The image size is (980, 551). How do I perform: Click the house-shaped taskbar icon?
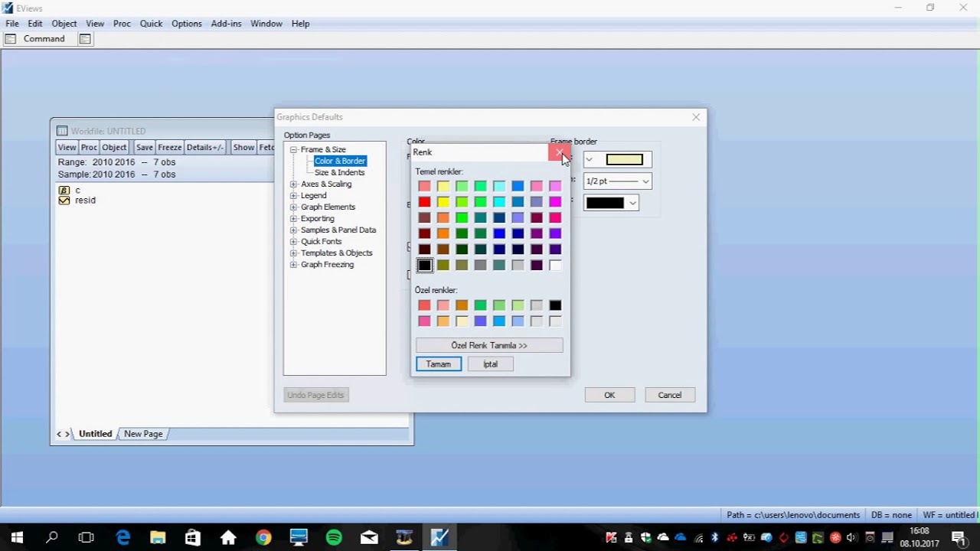[x=228, y=538]
